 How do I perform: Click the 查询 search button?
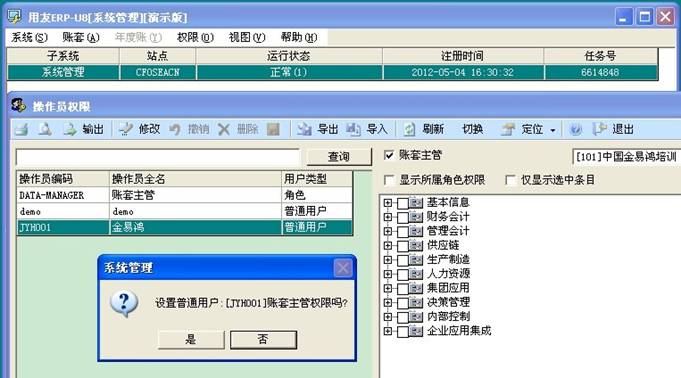click(x=339, y=157)
